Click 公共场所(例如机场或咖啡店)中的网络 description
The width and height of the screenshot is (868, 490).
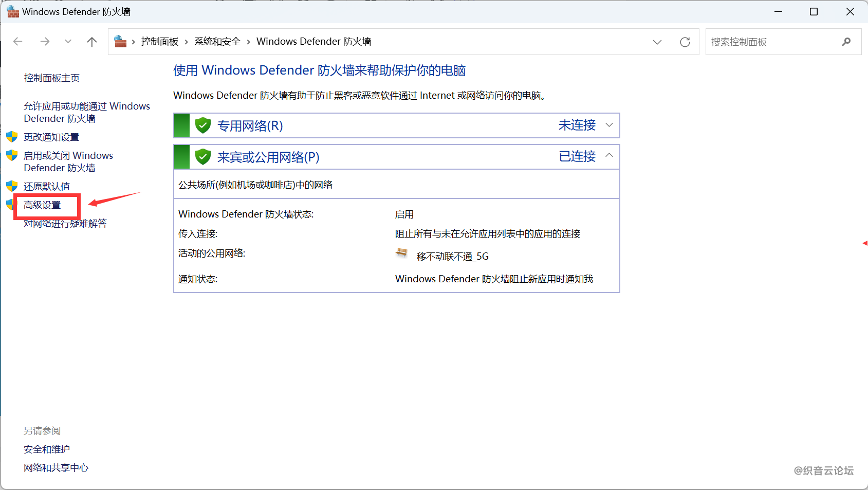[255, 185]
